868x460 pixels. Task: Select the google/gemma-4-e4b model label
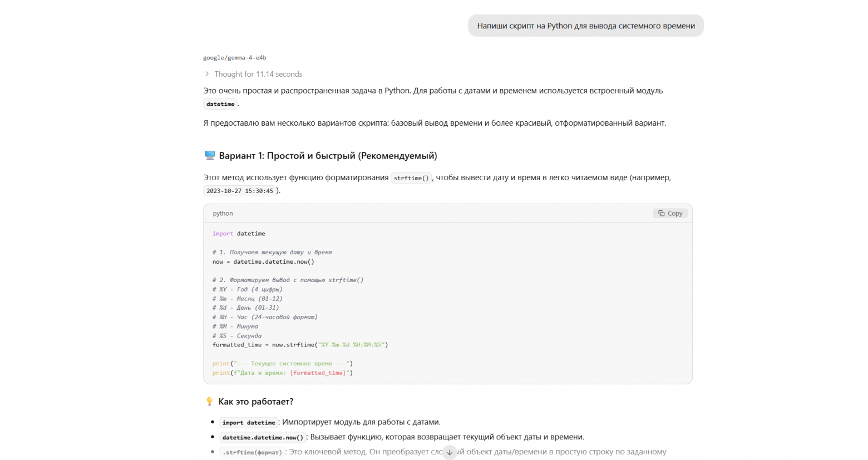pyautogui.click(x=234, y=57)
